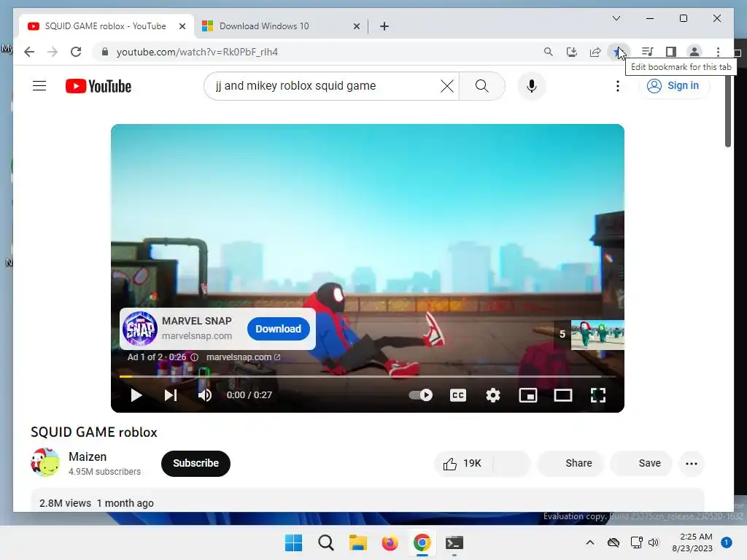Close the Download Windows 10 tab
The image size is (747, 560).
(356, 27)
